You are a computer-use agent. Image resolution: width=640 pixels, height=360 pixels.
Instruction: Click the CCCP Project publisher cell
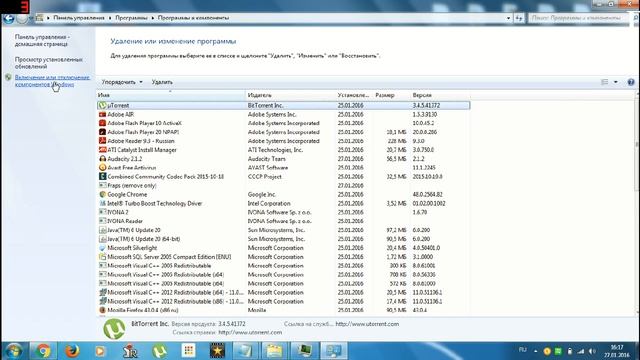(264, 177)
